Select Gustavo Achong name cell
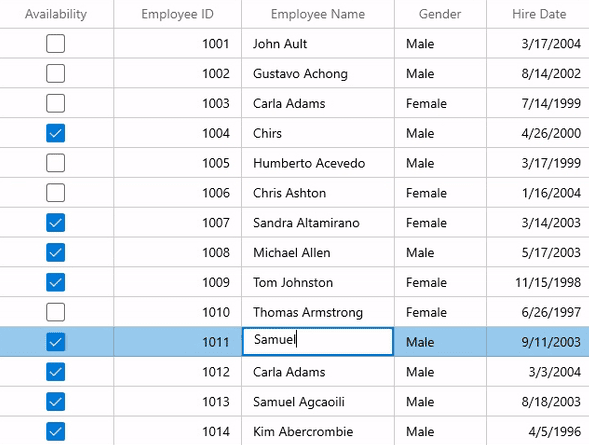 [x=318, y=73]
